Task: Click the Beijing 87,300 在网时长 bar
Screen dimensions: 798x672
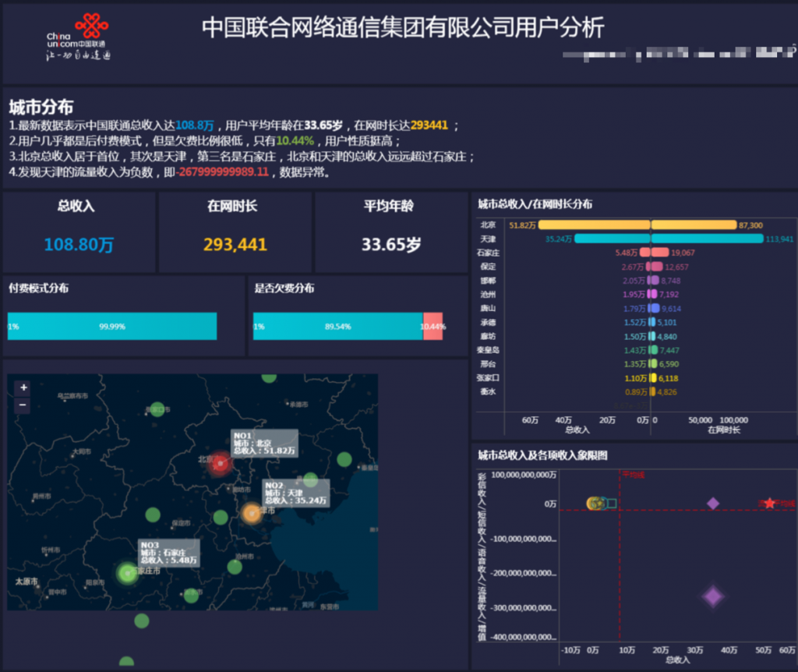Action: (694, 225)
